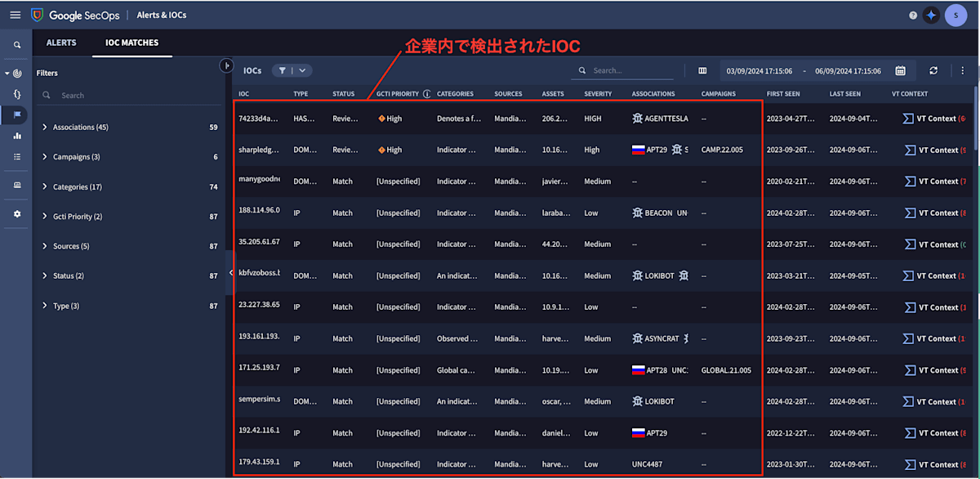The width and height of the screenshot is (980, 479).
Task: Open the manygoodne domain IOC
Action: click(x=259, y=179)
